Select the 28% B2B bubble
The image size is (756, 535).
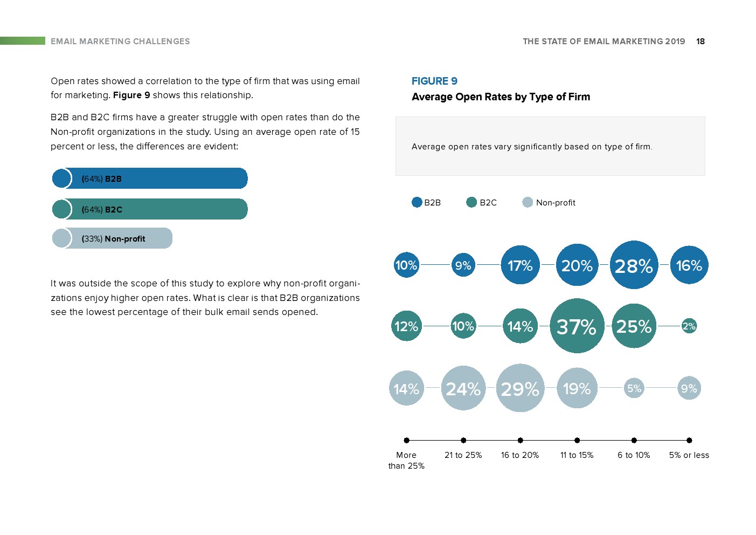[x=634, y=265]
